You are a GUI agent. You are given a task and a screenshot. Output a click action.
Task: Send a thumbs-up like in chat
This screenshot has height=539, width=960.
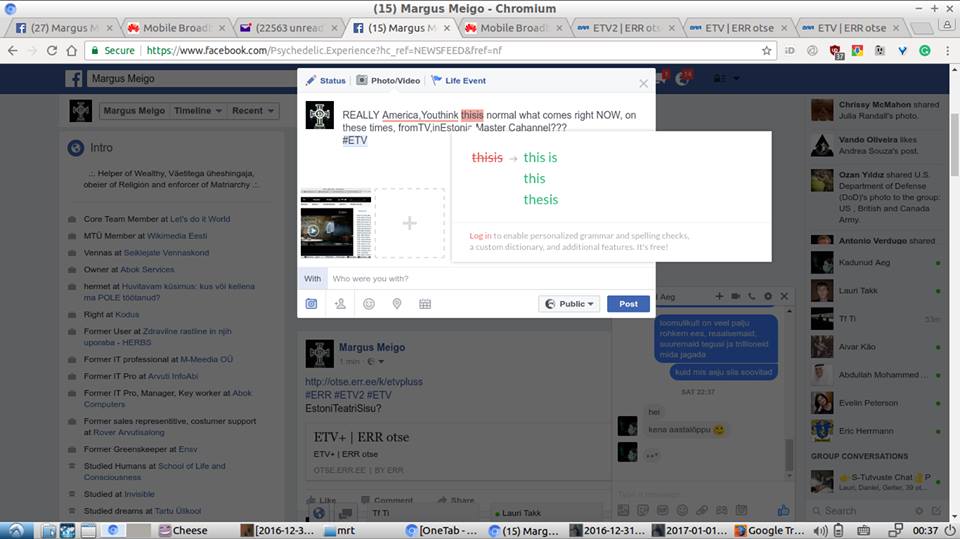(783, 510)
